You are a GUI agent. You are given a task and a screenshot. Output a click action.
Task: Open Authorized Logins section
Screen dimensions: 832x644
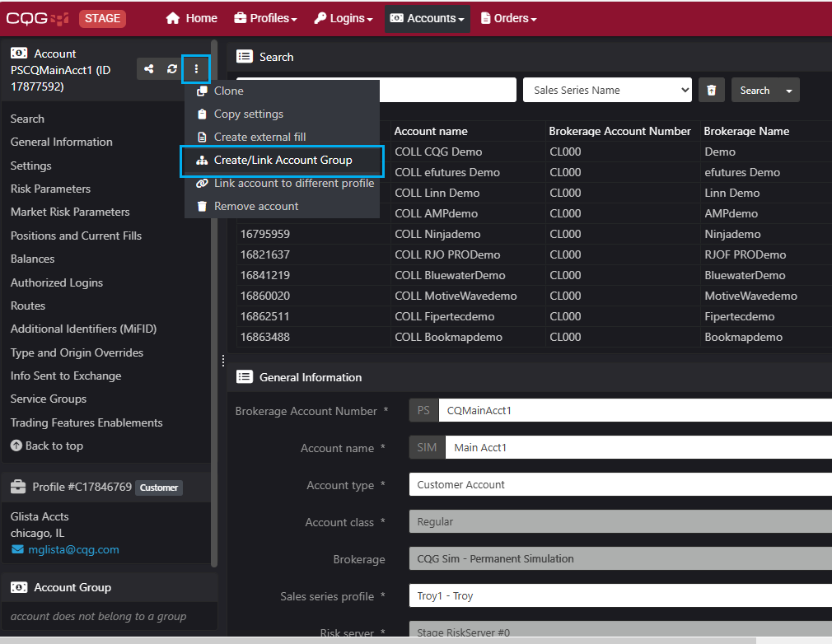point(57,282)
